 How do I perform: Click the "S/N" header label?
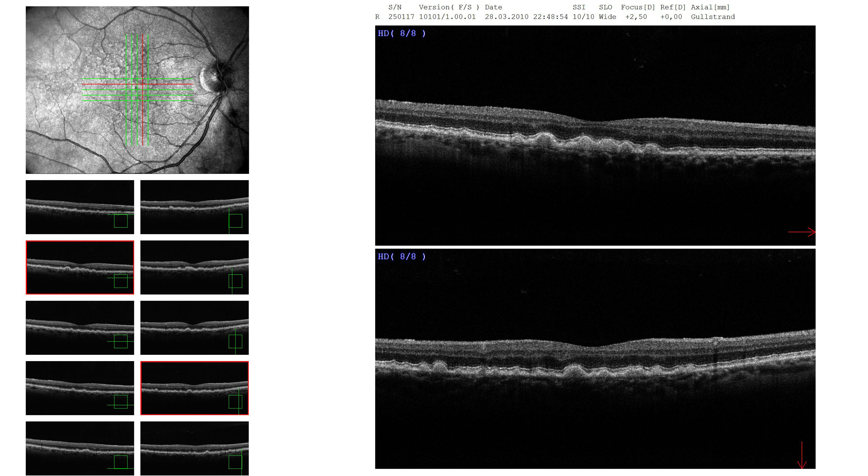[395, 7]
